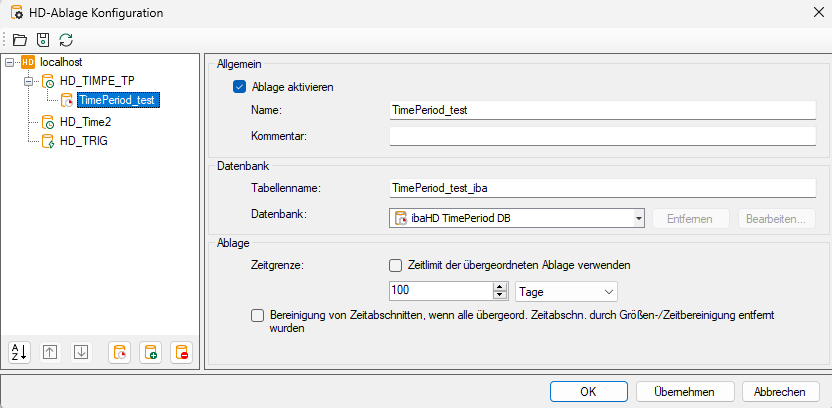Click the refresh toolbar icon
Viewport: 832px width, 408px height.
click(66, 40)
